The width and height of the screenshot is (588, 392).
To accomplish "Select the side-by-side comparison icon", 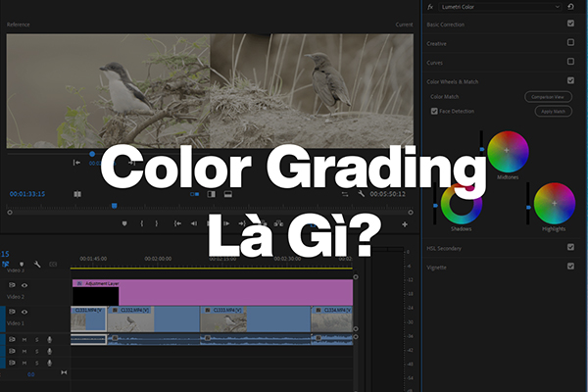I will click(212, 194).
